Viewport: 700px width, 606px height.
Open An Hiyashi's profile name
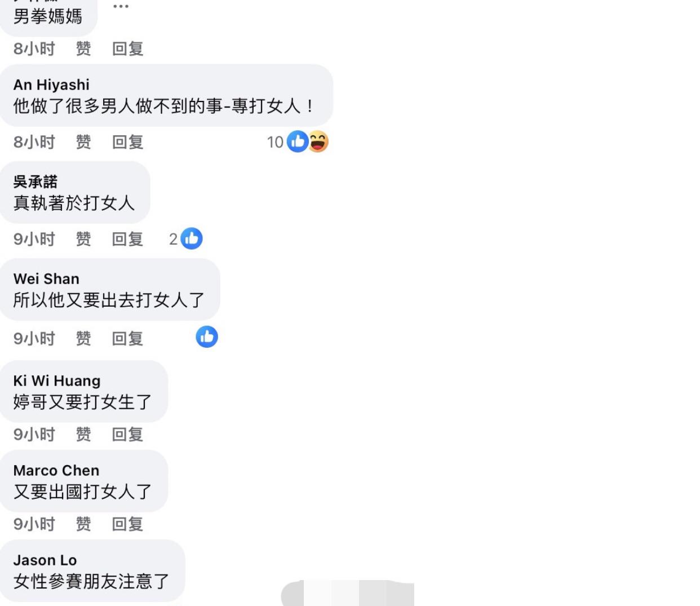[x=51, y=85]
